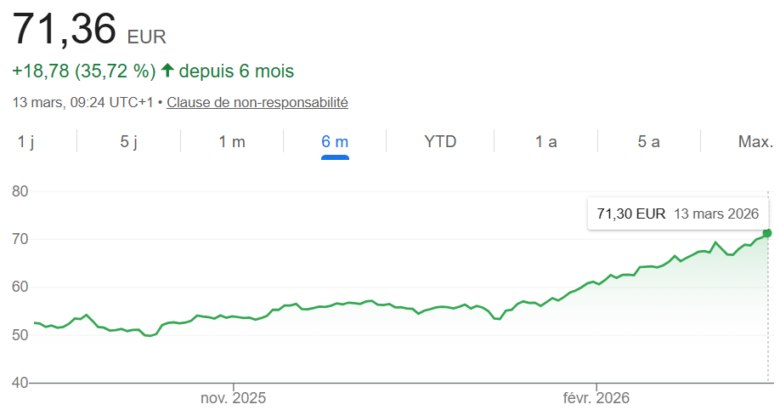
Task: Select the 1 j time range tab
Action: 26,142
